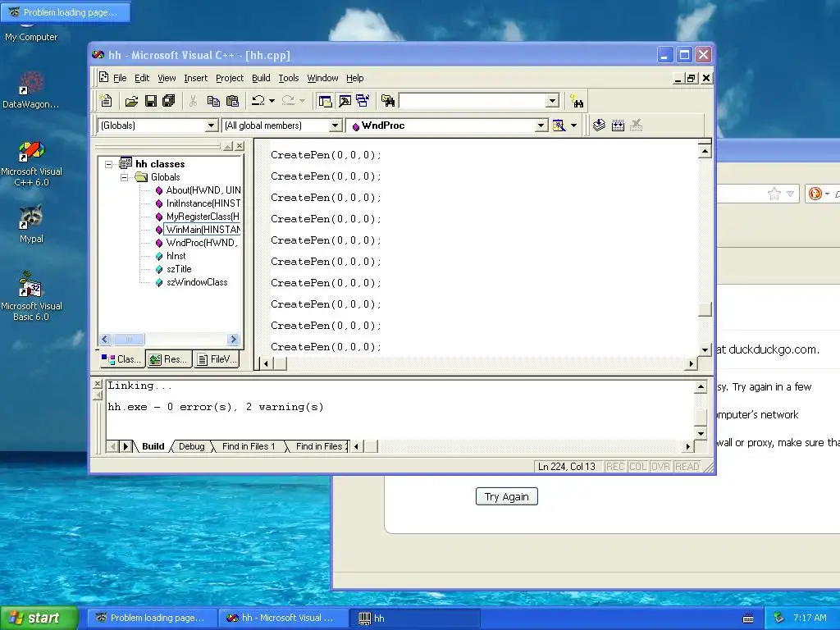The width and height of the screenshot is (840, 630).
Task: Select MyRegisterClass function in class tree
Action: tap(203, 217)
